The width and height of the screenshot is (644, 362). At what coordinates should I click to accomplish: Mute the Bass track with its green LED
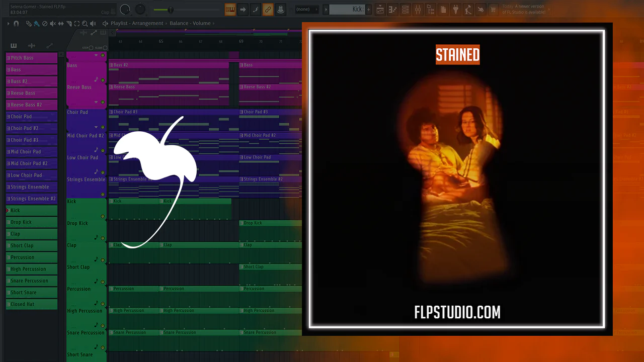[x=103, y=80]
